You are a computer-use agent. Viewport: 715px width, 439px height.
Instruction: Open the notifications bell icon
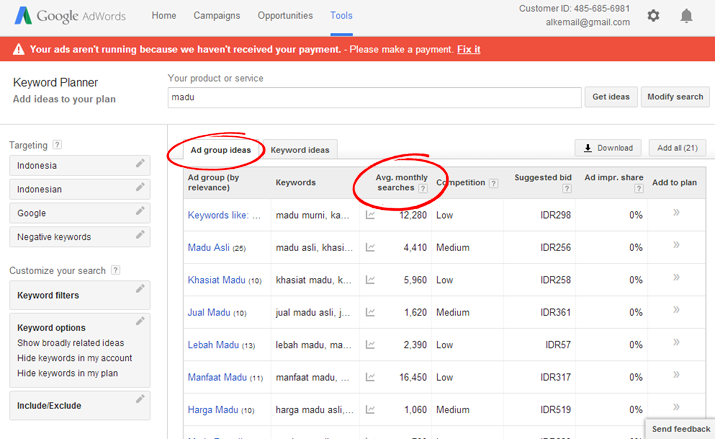[x=686, y=15]
